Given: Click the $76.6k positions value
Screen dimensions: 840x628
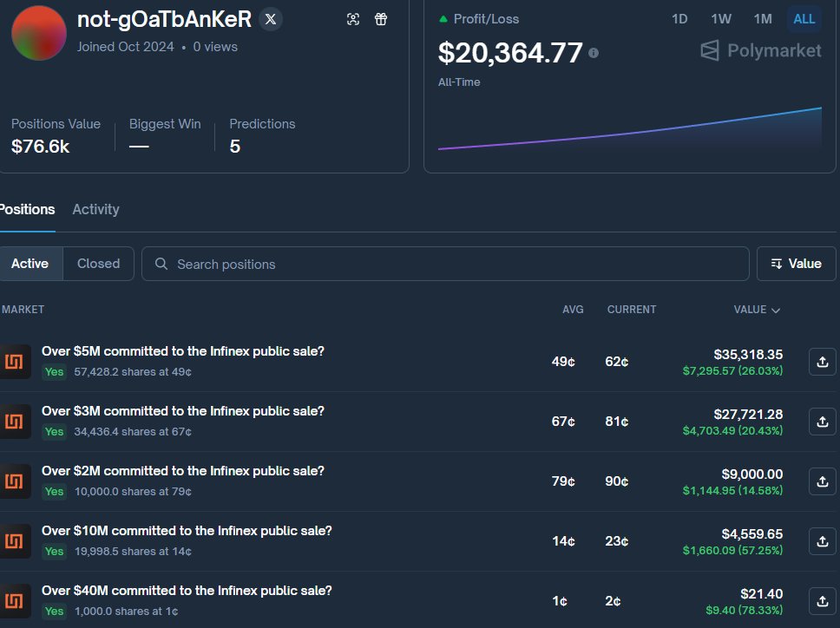Looking at the screenshot, I should click(40, 147).
